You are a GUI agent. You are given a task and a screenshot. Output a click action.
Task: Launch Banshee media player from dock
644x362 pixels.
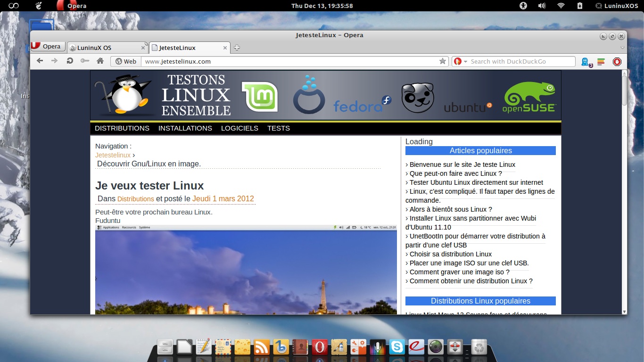click(x=281, y=347)
